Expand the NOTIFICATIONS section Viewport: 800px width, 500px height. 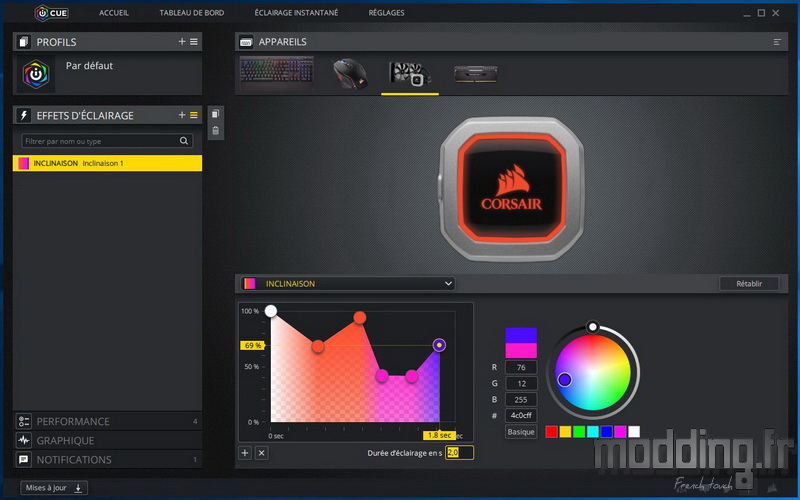[x=107, y=460]
